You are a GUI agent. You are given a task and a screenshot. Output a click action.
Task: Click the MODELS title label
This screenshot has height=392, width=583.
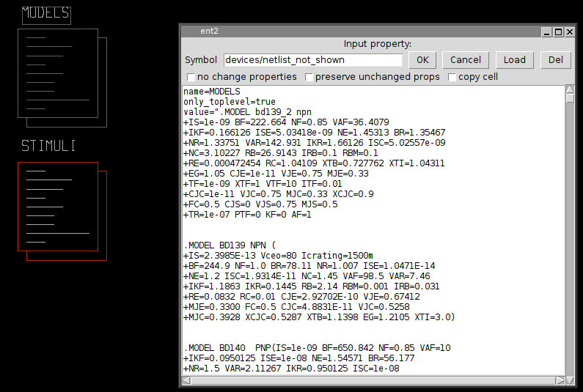(45, 13)
